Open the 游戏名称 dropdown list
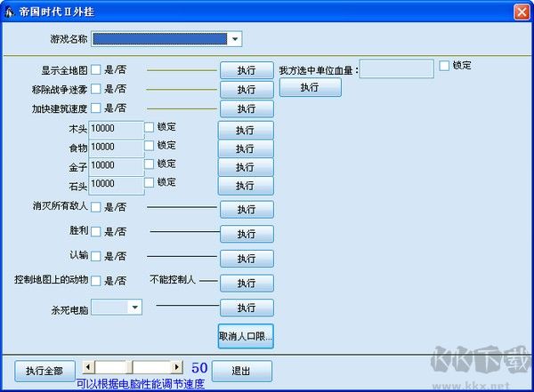The image size is (534, 392). tap(235, 39)
